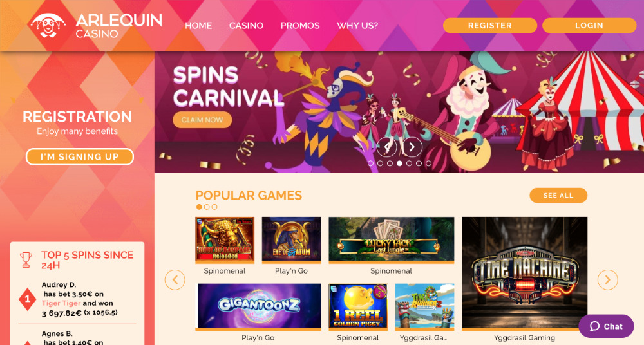
Task: Click the Register button
Action: coord(490,26)
